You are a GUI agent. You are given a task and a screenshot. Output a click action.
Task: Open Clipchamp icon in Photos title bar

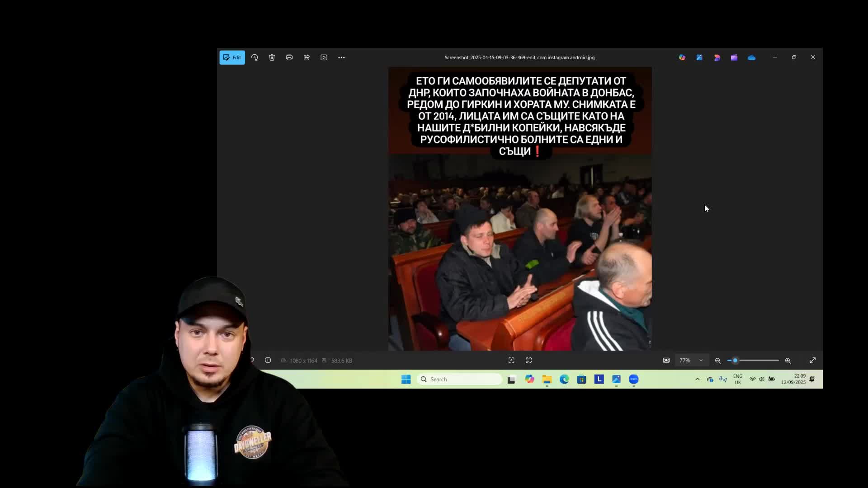pos(734,57)
